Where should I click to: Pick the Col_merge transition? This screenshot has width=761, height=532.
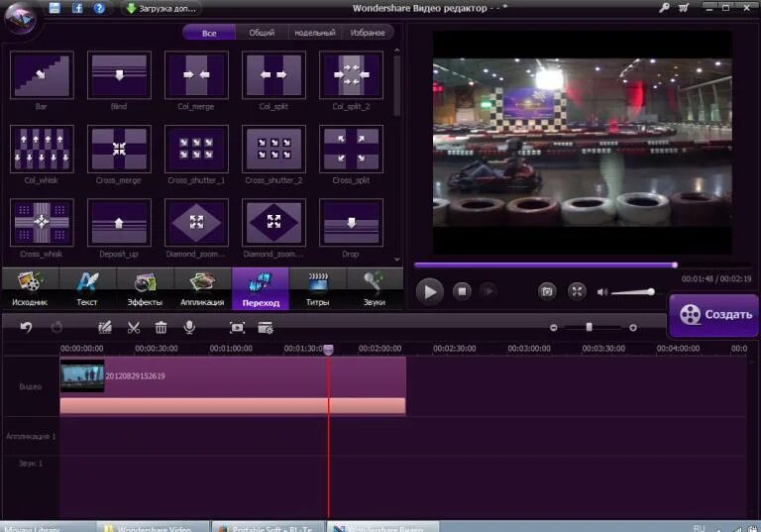(x=196, y=75)
